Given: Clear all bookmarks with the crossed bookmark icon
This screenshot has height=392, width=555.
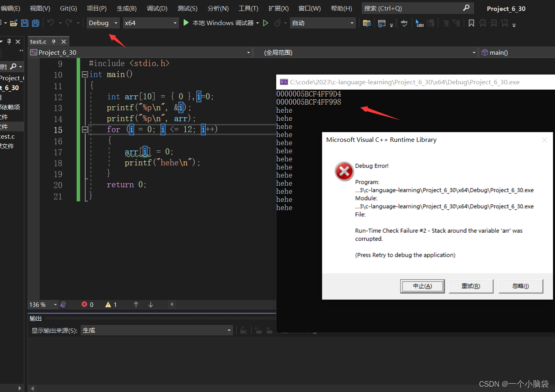Looking at the screenshot, I should (x=504, y=23).
